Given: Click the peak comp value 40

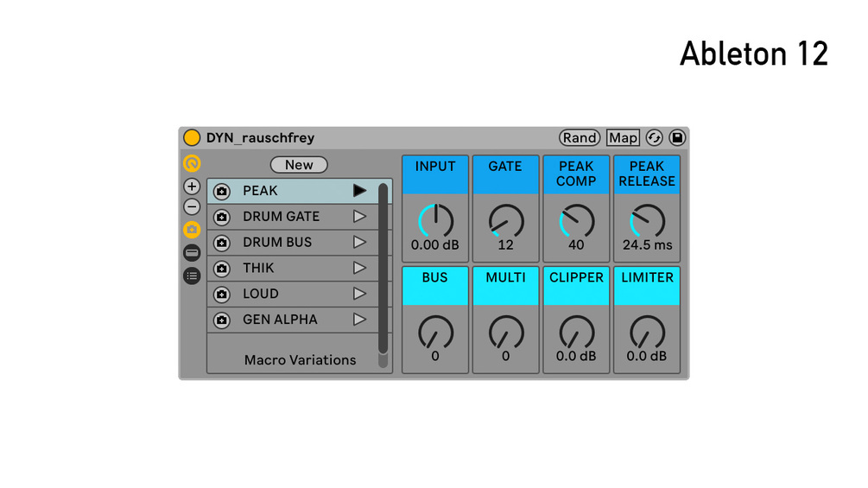Looking at the screenshot, I should [x=576, y=245].
